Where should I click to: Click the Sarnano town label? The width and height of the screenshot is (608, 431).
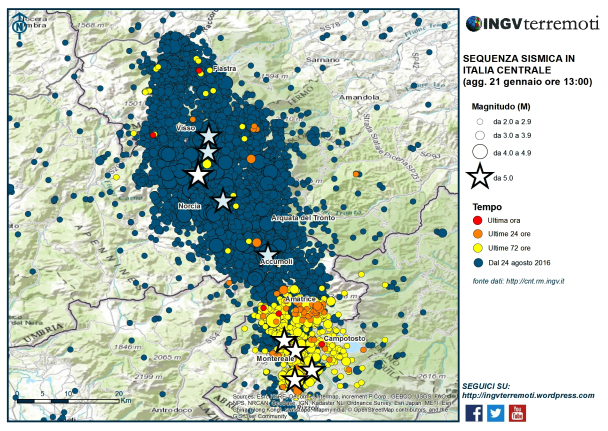(x=323, y=60)
